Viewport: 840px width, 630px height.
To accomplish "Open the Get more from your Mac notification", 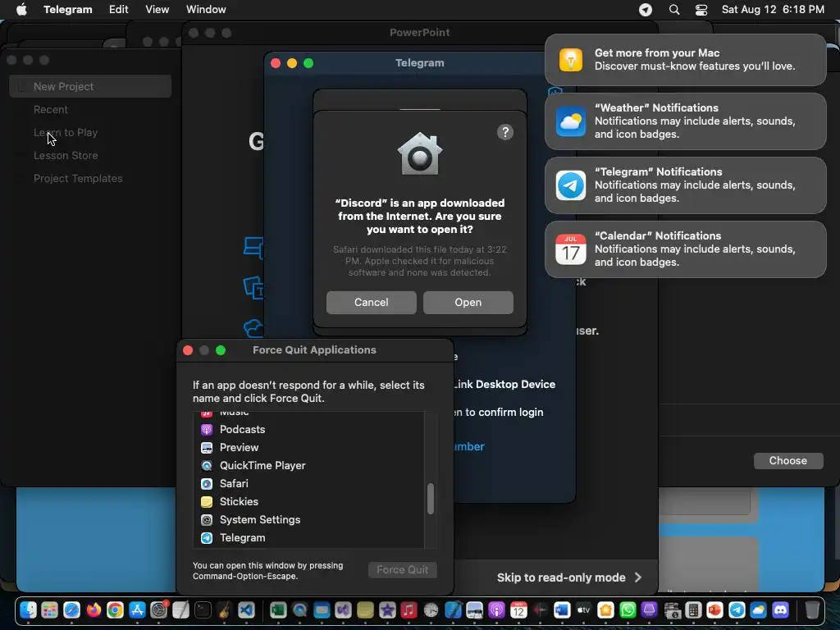I will point(685,59).
